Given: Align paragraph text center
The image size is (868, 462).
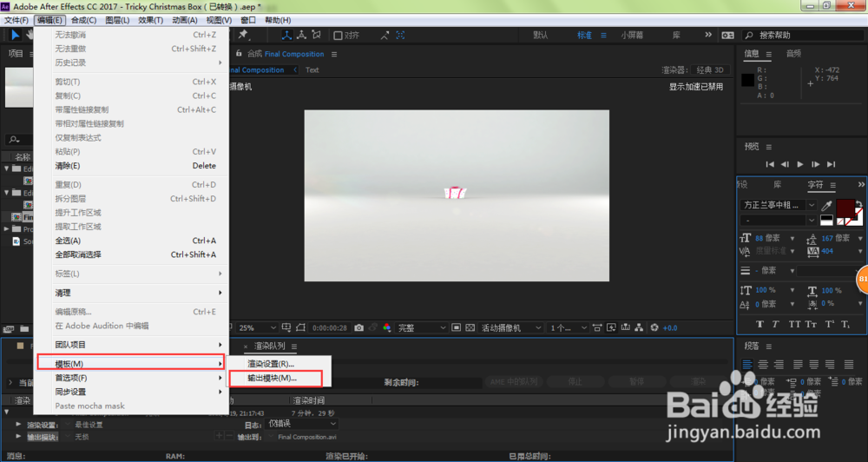Looking at the screenshot, I should tap(763, 365).
